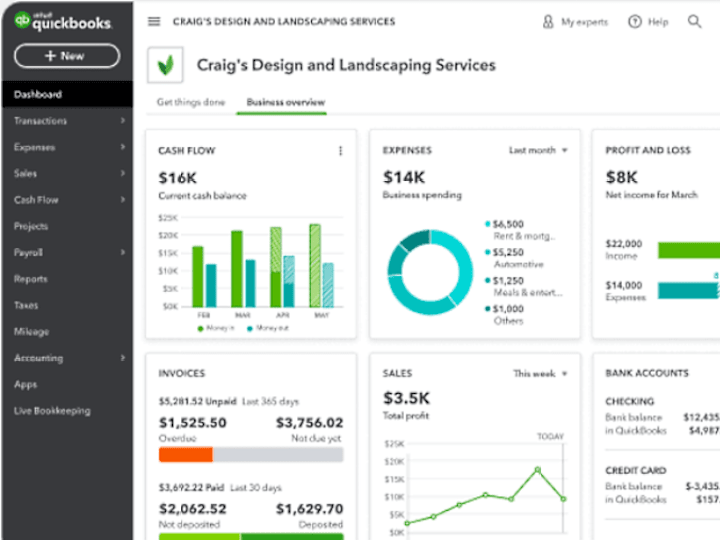Expand Sales submenu chevron
The height and width of the screenshot is (540, 720).
(123, 173)
